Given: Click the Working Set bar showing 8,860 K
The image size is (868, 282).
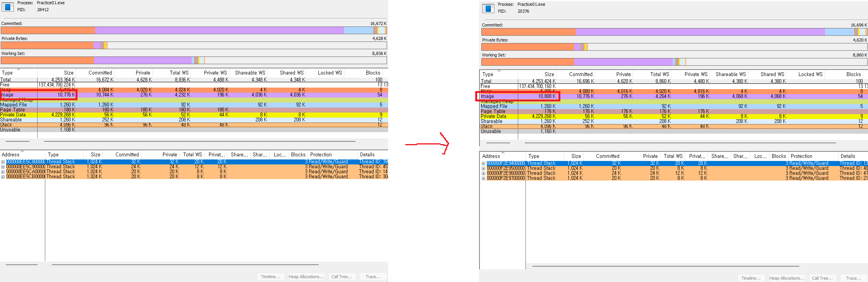Looking at the screenshot, I should tap(674, 62).
